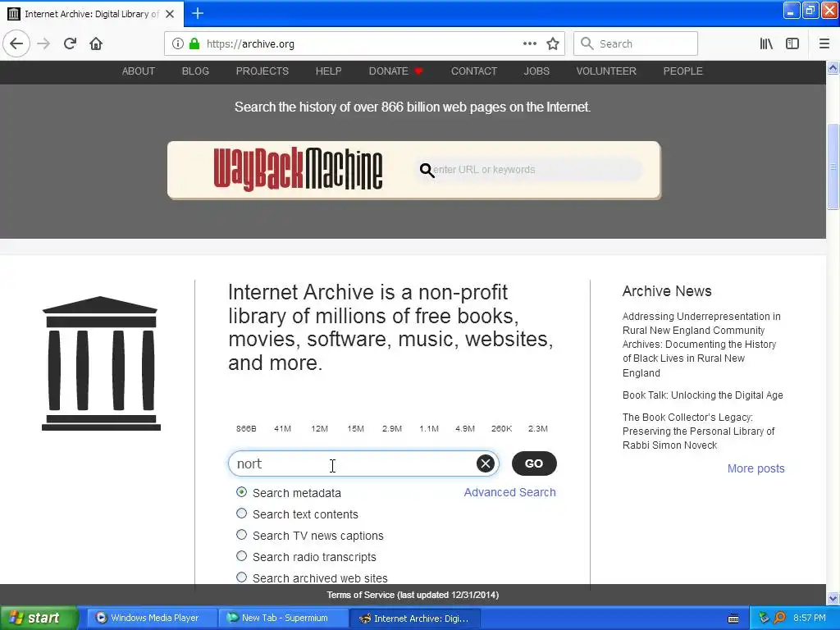This screenshot has width=840, height=630.
Task: Open the HELP navigation item
Action: 328,71
